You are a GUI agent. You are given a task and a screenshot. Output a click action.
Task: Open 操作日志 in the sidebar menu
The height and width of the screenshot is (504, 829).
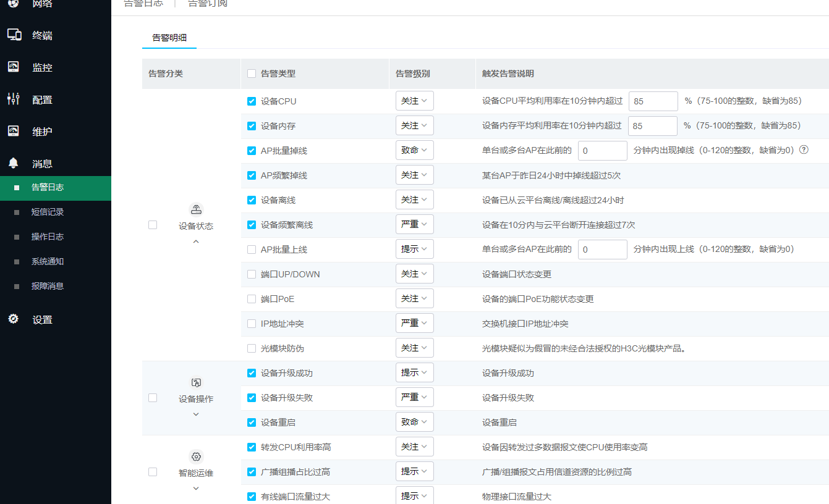[48, 237]
